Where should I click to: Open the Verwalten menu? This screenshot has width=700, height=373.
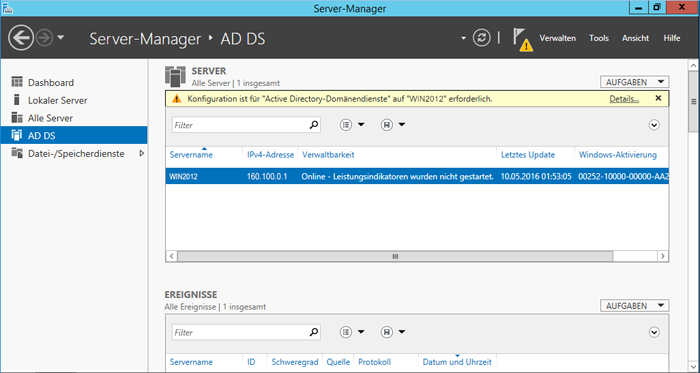pos(558,38)
